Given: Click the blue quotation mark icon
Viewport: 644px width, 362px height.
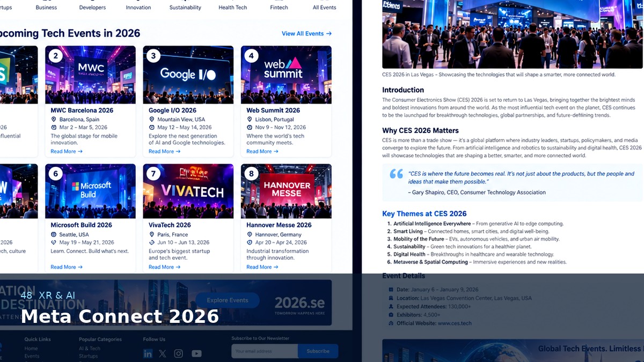Looking at the screenshot, I should coord(396,174).
